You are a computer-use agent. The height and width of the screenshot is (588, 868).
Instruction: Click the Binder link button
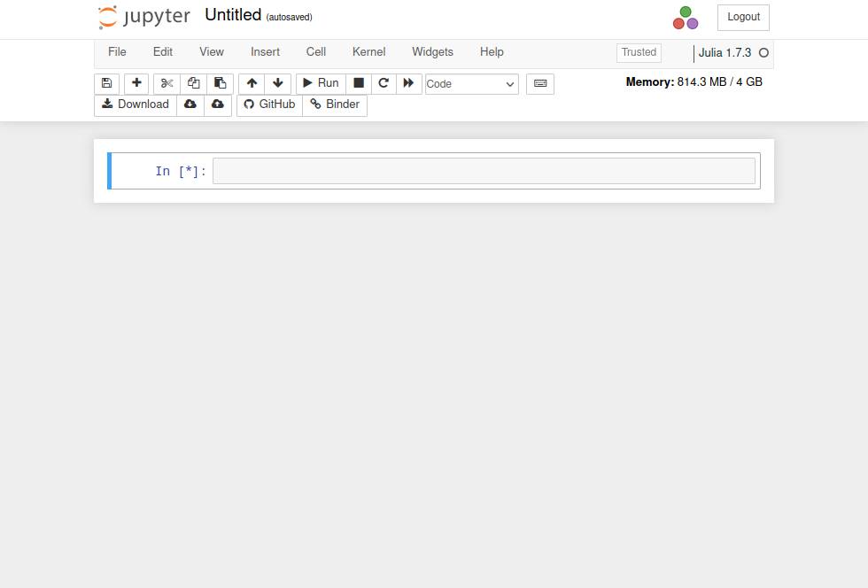[335, 104]
